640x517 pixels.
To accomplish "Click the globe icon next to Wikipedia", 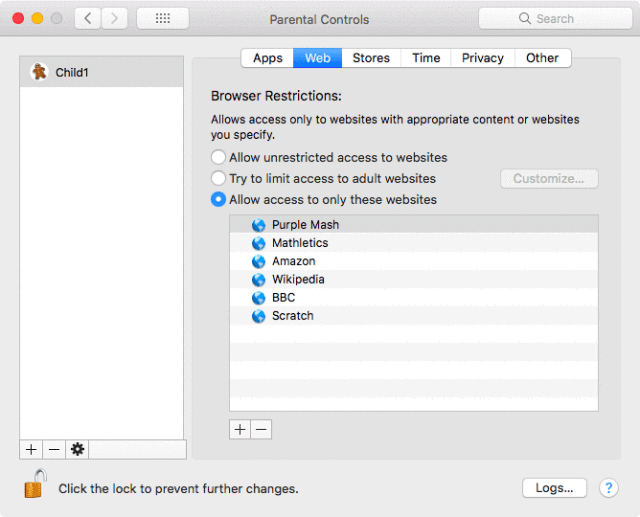I will (258, 280).
